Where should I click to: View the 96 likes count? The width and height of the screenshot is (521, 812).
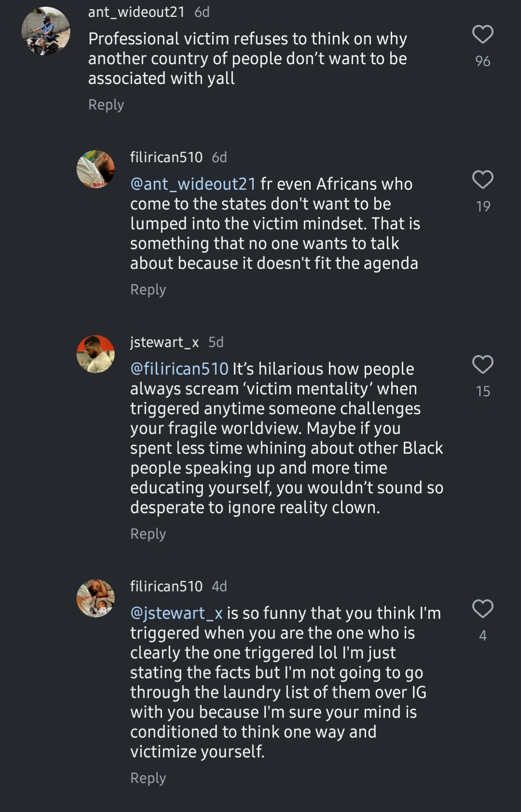click(482, 61)
